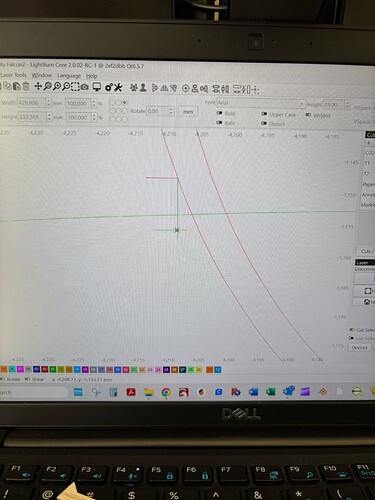
Task: Open Device Settings wrench icon
Action: pyautogui.click(x=118, y=88)
